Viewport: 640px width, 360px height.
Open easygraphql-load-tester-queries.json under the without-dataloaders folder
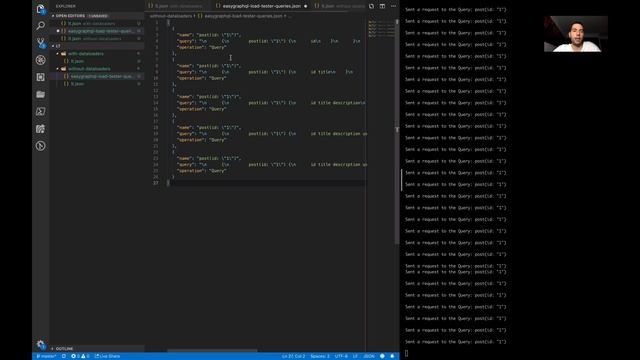98,76
